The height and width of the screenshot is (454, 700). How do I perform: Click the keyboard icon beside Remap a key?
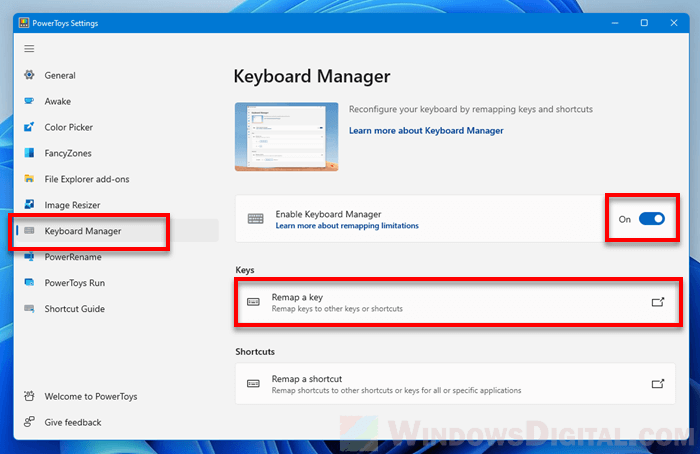click(x=253, y=302)
